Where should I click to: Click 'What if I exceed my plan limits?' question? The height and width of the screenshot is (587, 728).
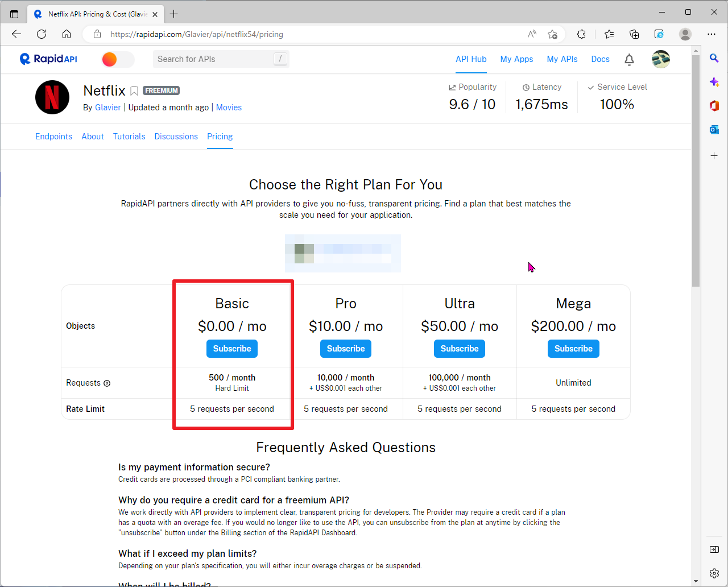188,553
